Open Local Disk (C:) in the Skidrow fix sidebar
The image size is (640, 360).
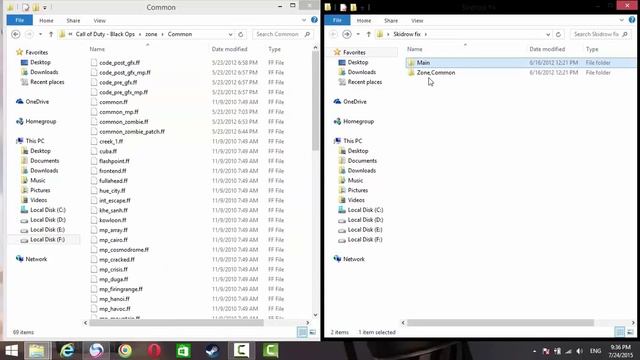(x=365, y=210)
